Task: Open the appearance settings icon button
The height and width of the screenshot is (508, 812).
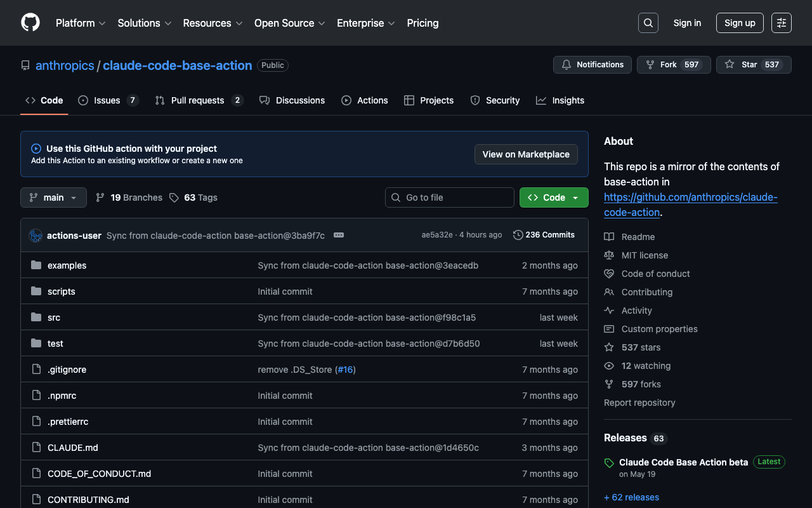Action: (781, 23)
